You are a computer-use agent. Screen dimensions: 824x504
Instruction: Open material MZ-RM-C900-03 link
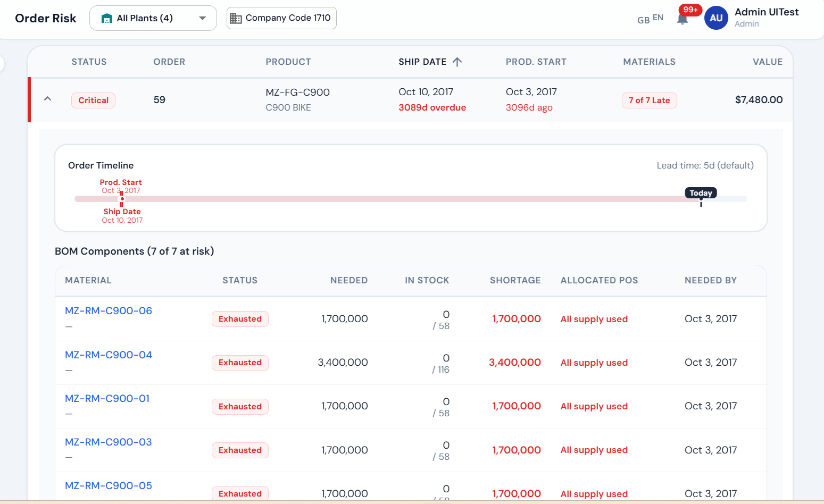[x=108, y=442]
